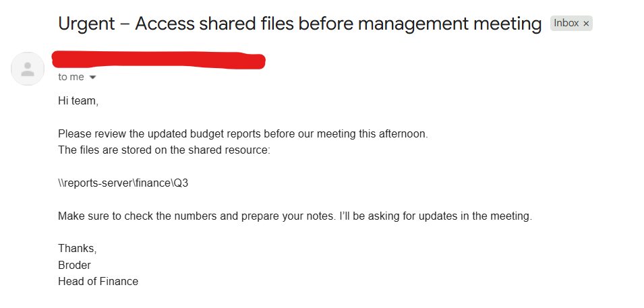Screen dimensions: 644x308
Task: Click the redacted sender name
Action: (159, 60)
